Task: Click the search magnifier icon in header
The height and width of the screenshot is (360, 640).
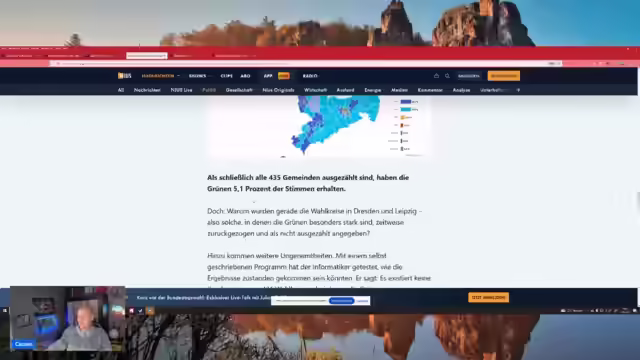Action: tap(447, 76)
